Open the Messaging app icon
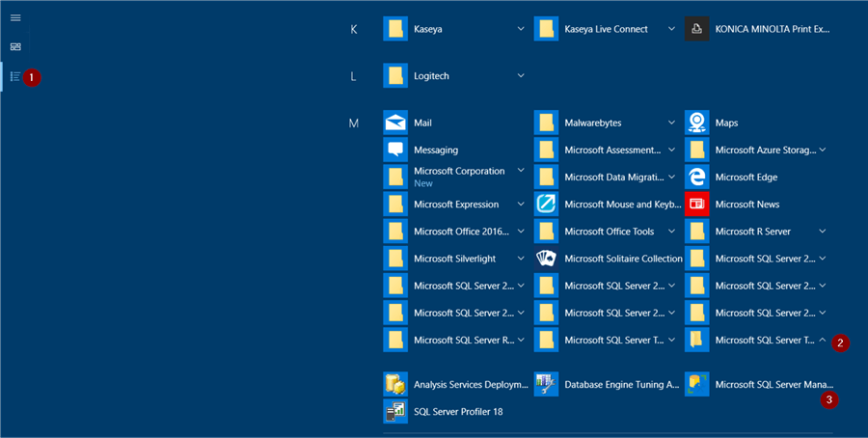 coord(395,150)
